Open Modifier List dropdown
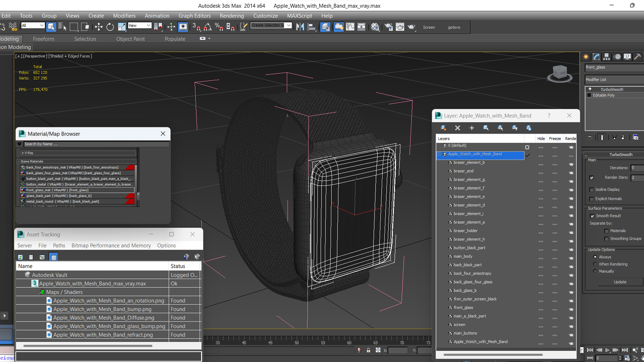644x362 pixels. (x=614, y=79)
